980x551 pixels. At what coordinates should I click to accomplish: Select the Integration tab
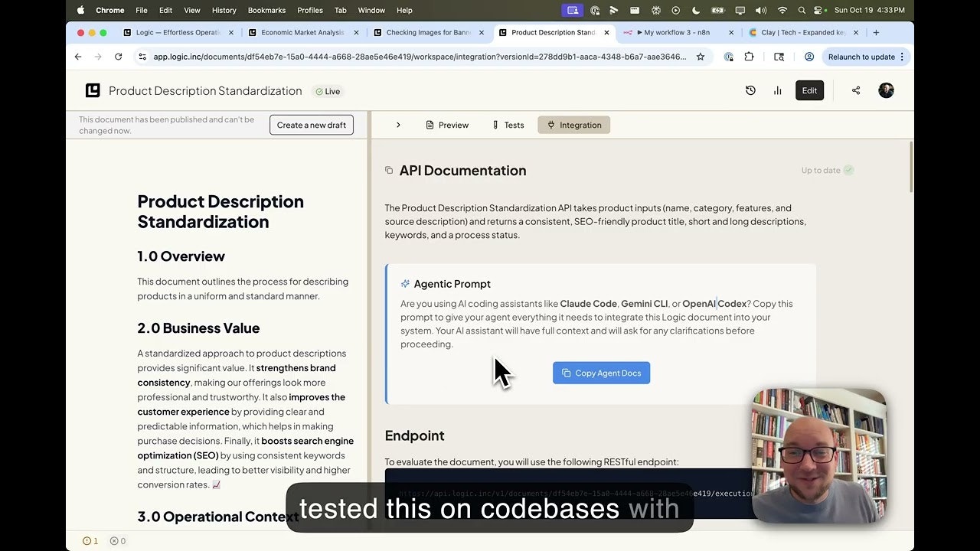[573, 125]
